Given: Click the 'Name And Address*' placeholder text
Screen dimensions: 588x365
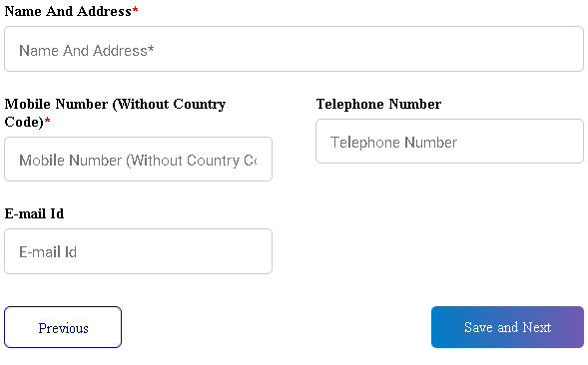Looking at the screenshot, I should coord(87,50).
